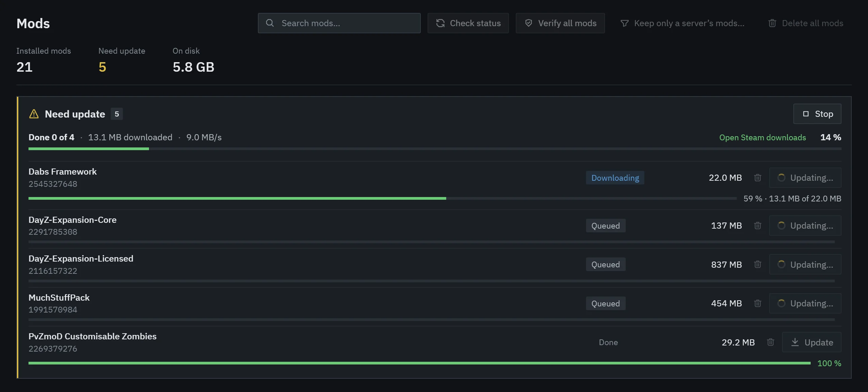Click Dabs Framework download progress bar
868x392 pixels.
point(382,198)
